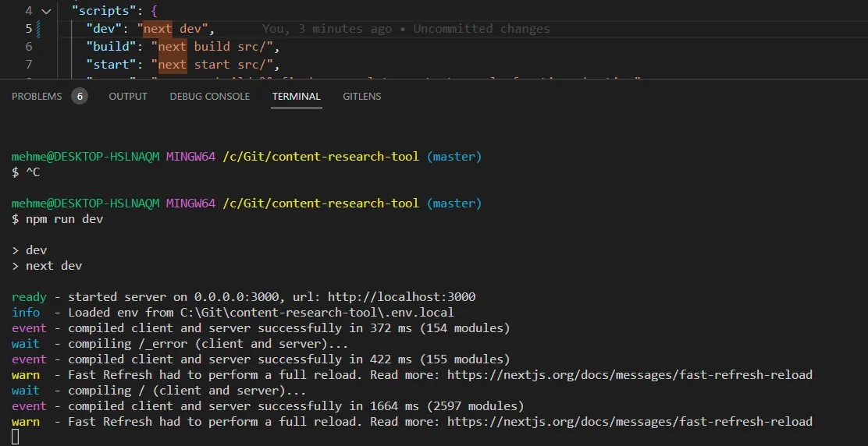This screenshot has width=868, height=446.
Task: Select the TERMINAL tab
Action: click(297, 97)
